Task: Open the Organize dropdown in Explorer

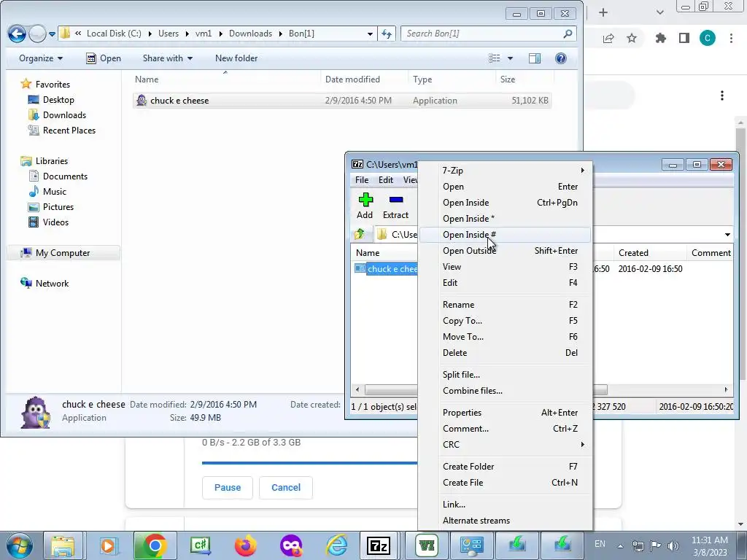Action: tap(41, 58)
